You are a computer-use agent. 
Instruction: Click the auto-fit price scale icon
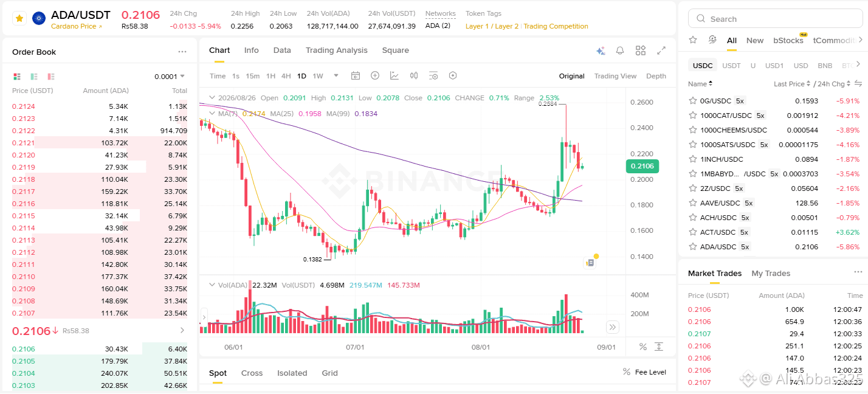pos(659,347)
